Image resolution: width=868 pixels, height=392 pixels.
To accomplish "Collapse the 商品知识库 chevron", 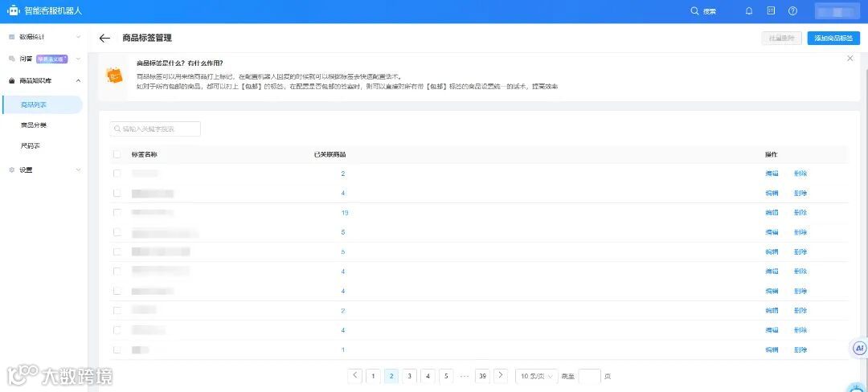I will (78, 80).
